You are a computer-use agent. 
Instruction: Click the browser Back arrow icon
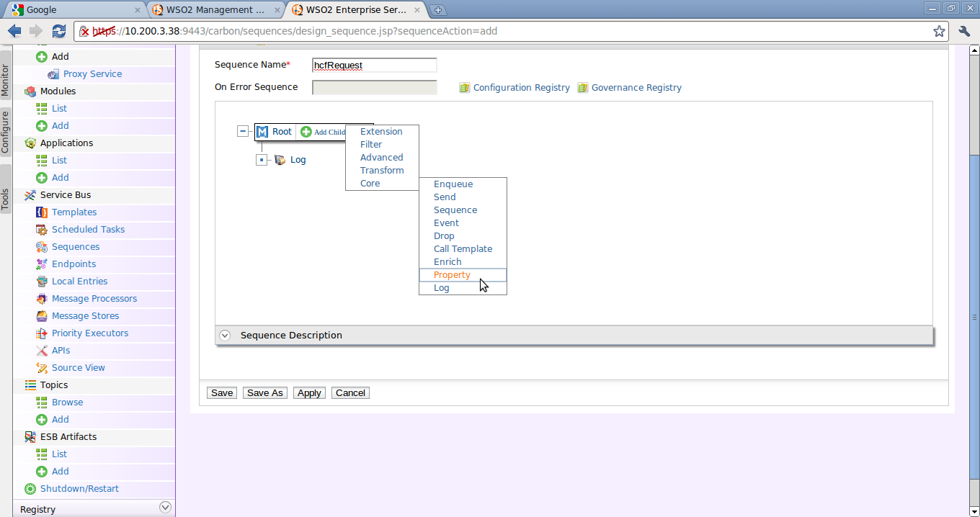[x=14, y=31]
